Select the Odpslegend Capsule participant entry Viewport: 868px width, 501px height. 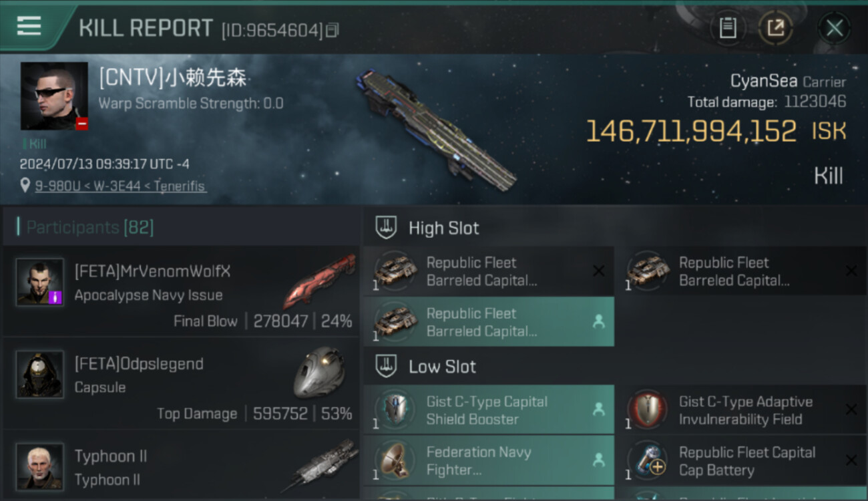181,385
